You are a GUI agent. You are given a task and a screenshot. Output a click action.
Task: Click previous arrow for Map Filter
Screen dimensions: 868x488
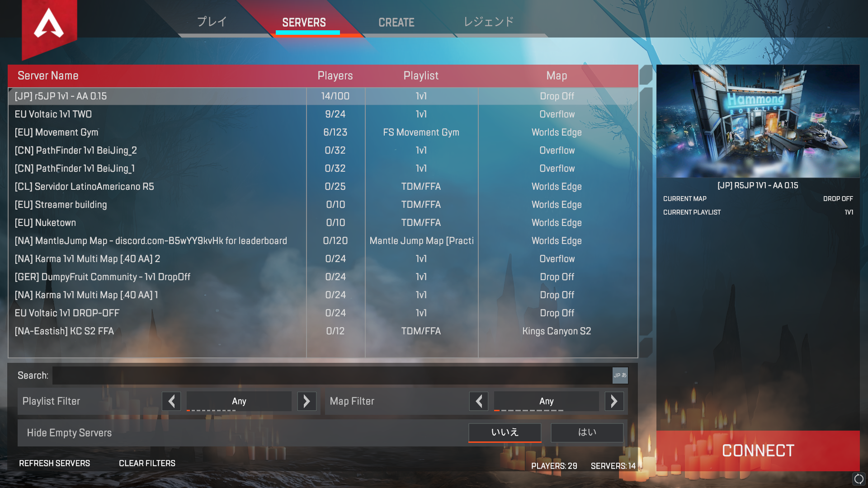click(x=479, y=401)
